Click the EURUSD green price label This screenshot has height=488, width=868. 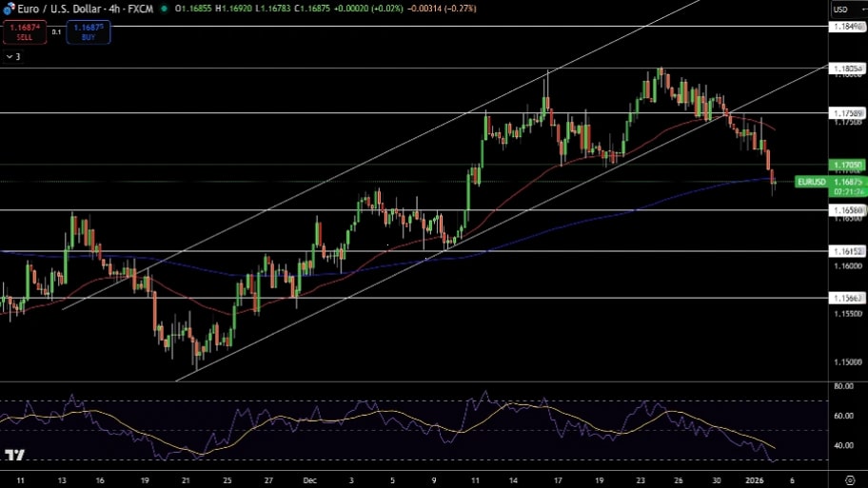(x=812, y=181)
